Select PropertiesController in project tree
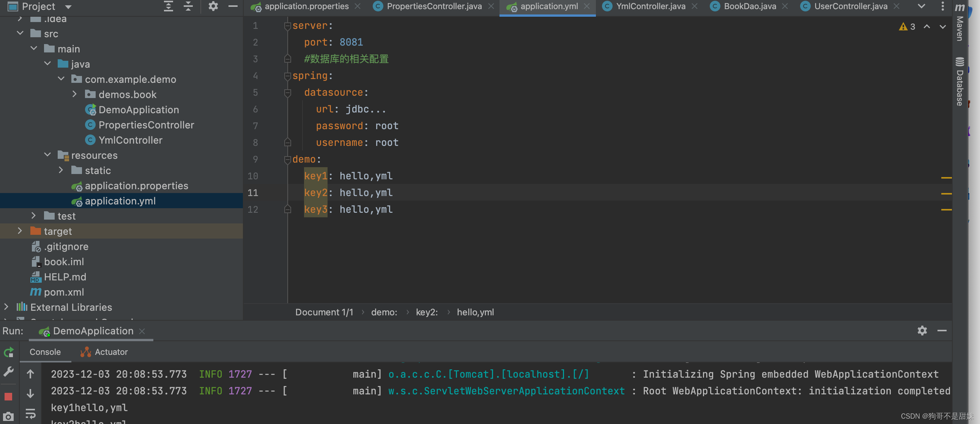The height and width of the screenshot is (424, 980). 139,125
